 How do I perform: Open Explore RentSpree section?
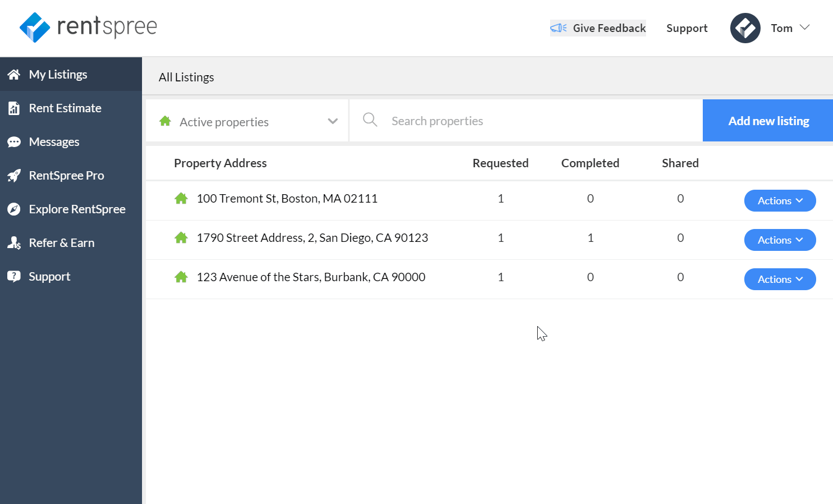[x=71, y=209]
